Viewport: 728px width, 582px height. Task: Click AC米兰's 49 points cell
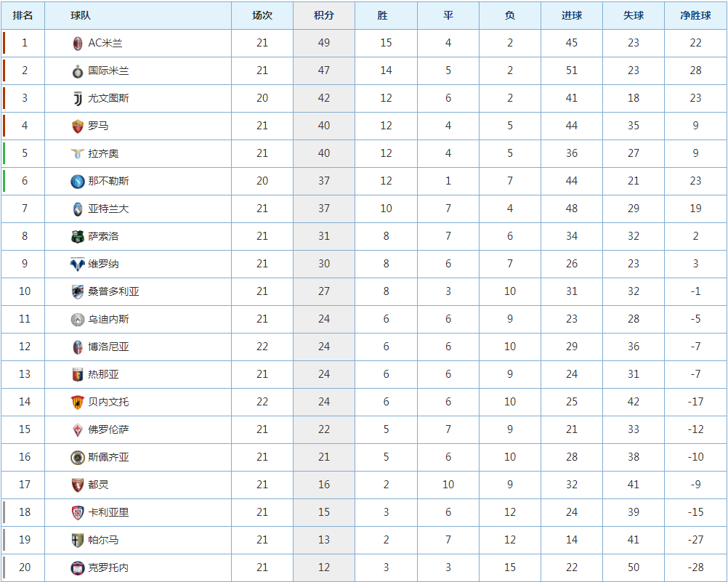[323, 43]
